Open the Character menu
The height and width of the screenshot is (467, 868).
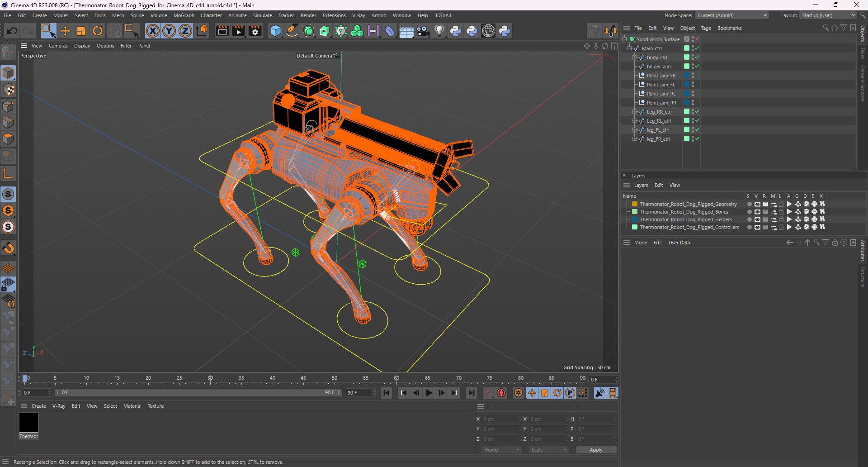click(211, 15)
